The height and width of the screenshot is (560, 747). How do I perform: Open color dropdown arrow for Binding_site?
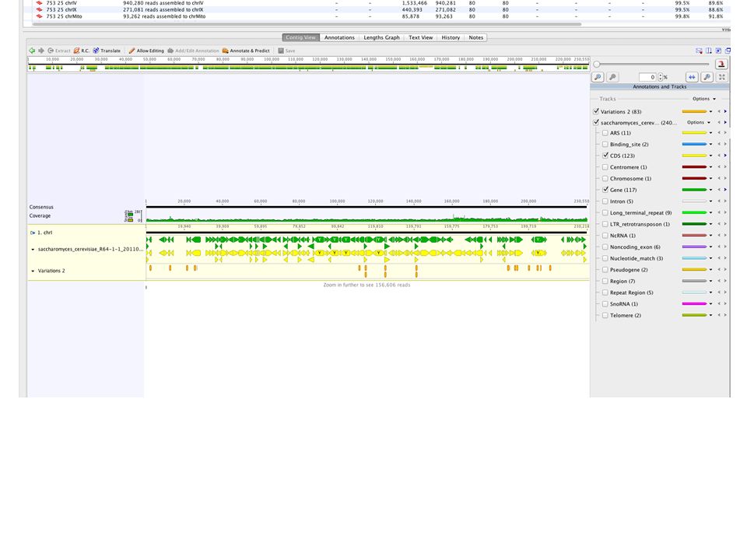[710, 145]
